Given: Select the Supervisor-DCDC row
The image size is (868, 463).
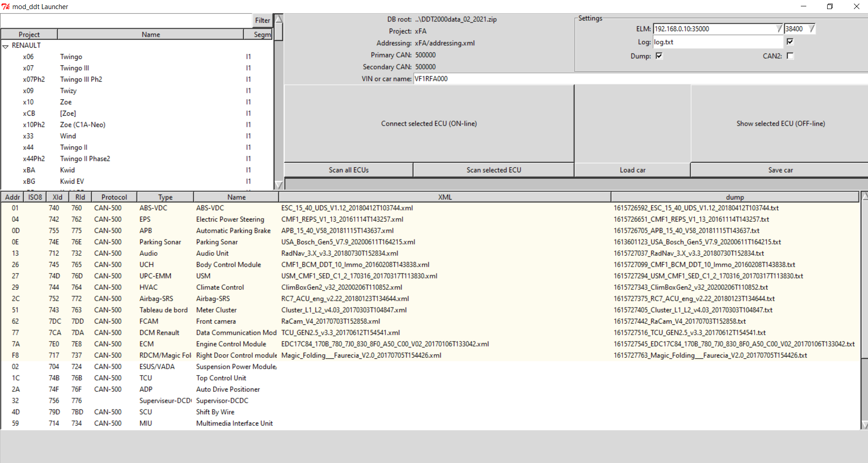Looking at the screenshot, I should point(430,401).
